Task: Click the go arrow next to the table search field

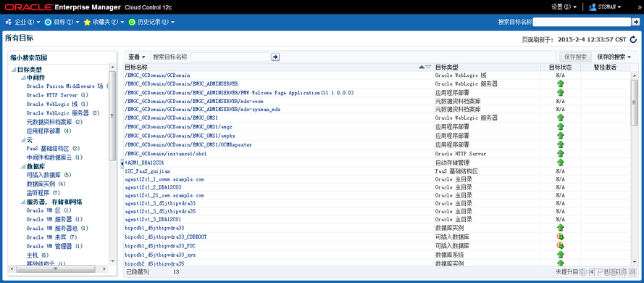Action: click(275, 57)
